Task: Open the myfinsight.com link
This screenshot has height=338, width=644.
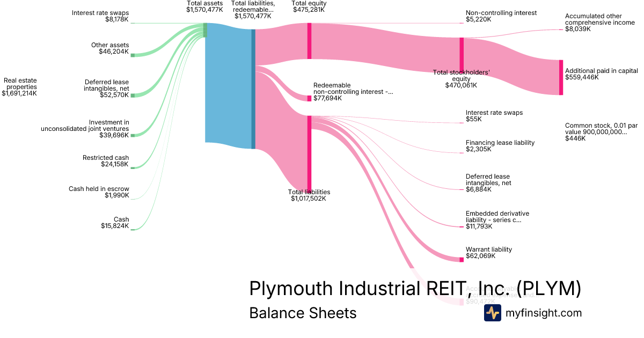Action: (x=544, y=313)
